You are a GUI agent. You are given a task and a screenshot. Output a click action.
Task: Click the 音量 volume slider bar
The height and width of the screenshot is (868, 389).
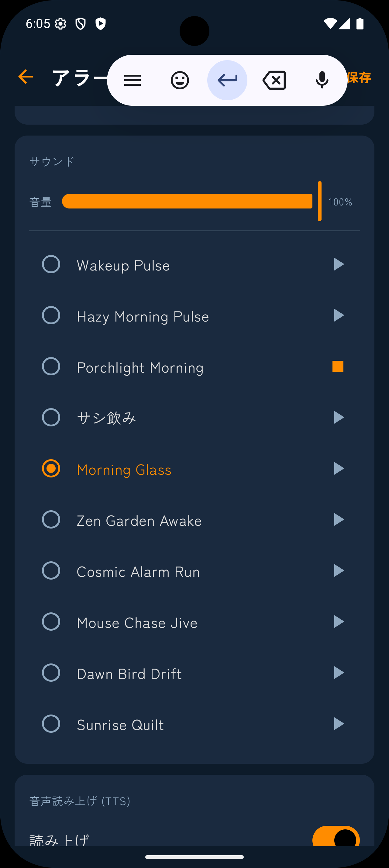click(187, 201)
